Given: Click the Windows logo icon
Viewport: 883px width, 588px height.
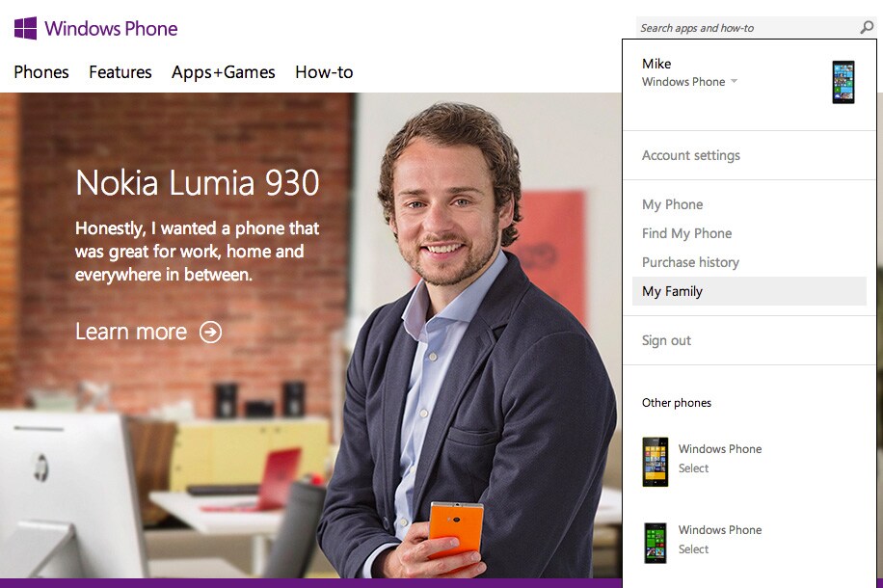Looking at the screenshot, I should [x=25, y=28].
